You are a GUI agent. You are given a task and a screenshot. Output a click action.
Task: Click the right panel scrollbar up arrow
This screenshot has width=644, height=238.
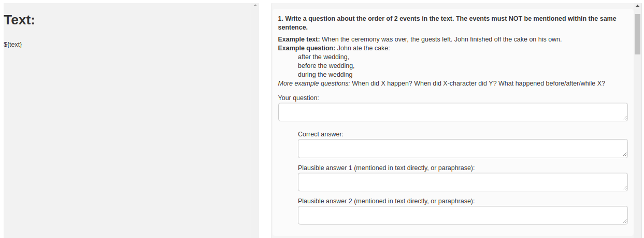click(637, 6)
